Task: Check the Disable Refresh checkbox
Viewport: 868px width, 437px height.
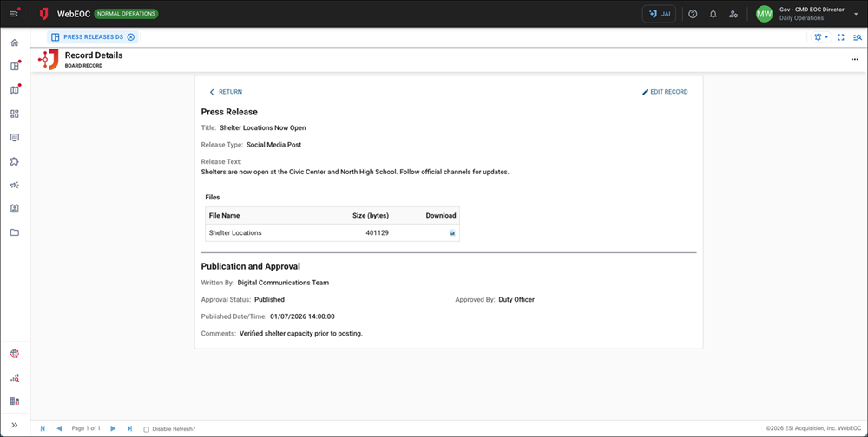Action: pos(146,429)
